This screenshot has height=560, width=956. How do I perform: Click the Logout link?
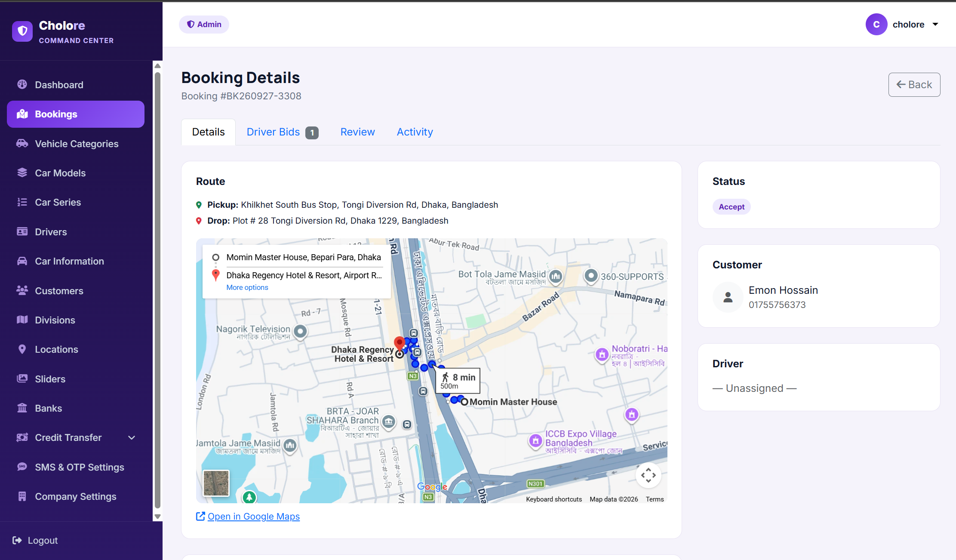click(35, 540)
